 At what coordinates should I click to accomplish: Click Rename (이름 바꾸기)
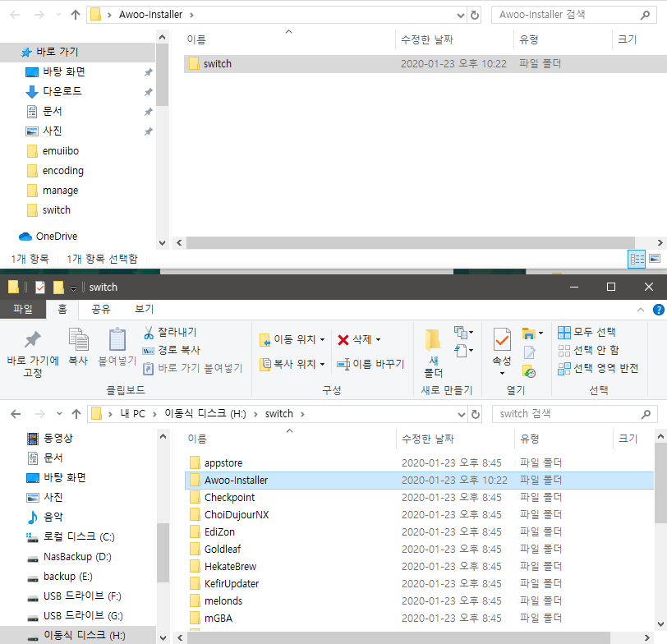370,364
